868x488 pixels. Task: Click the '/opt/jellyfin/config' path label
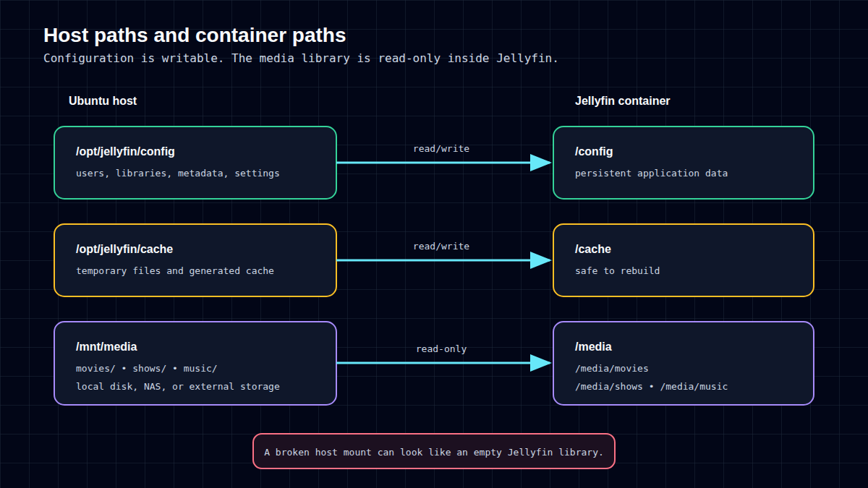[x=125, y=152]
